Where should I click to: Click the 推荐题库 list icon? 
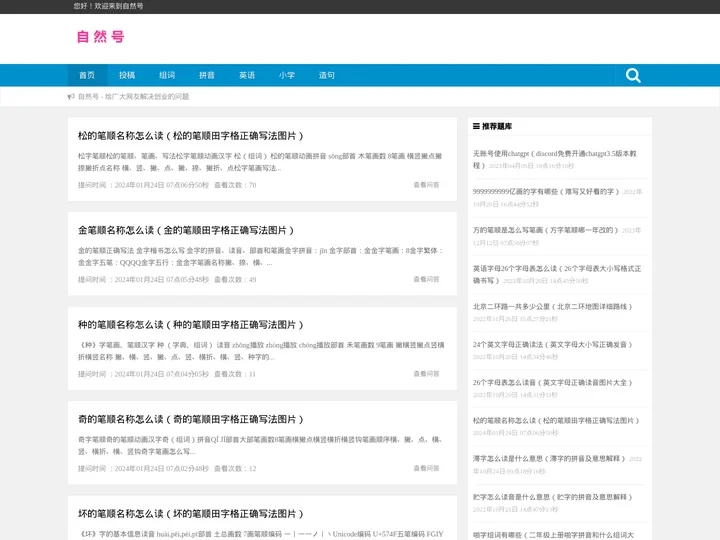click(476, 126)
